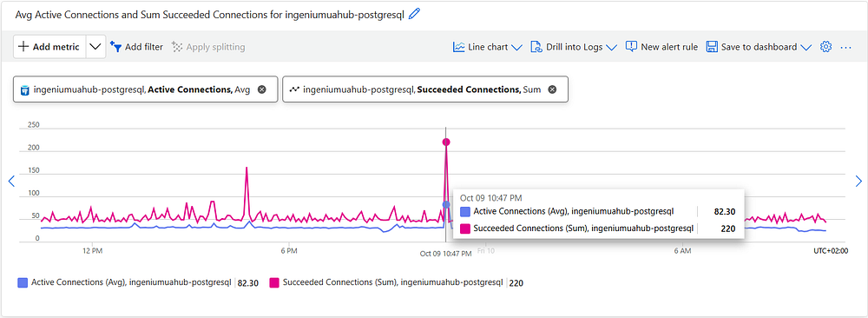The image size is (868, 318).
Task: Click the New alert rule icon
Action: pos(632,47)
